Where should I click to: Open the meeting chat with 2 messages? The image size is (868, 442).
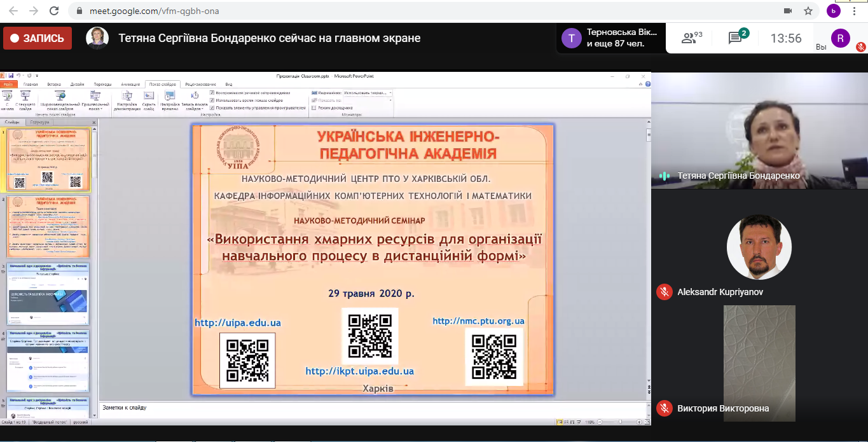pos(738,38)
